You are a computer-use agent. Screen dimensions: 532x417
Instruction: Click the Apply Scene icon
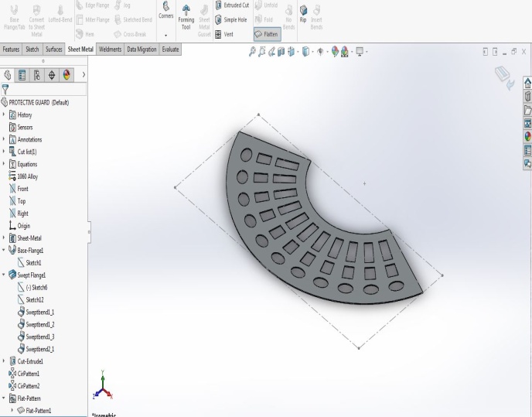coord(344,52)
